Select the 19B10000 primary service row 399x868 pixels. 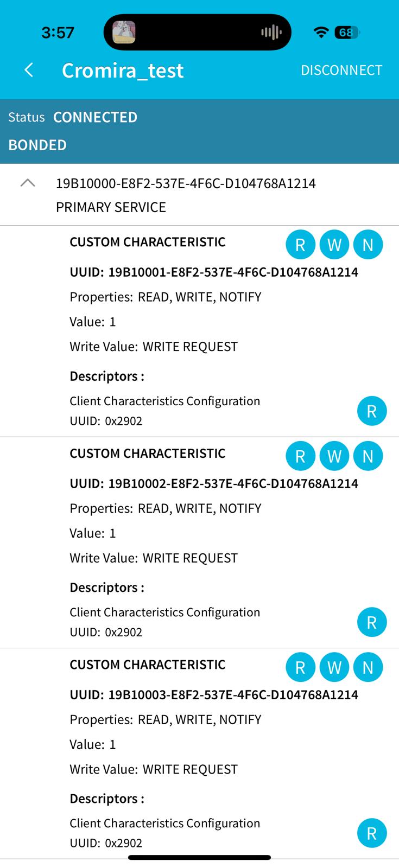[x=199, y=195]
